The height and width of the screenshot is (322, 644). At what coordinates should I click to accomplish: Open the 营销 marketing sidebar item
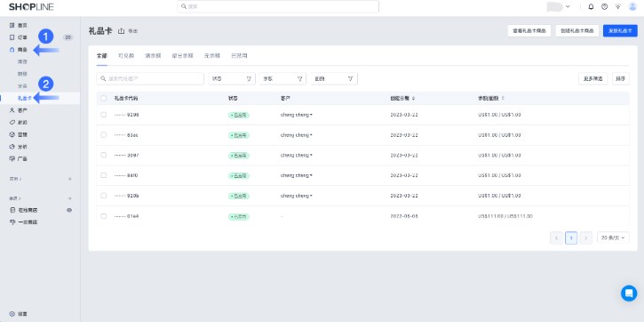(22, 134)
